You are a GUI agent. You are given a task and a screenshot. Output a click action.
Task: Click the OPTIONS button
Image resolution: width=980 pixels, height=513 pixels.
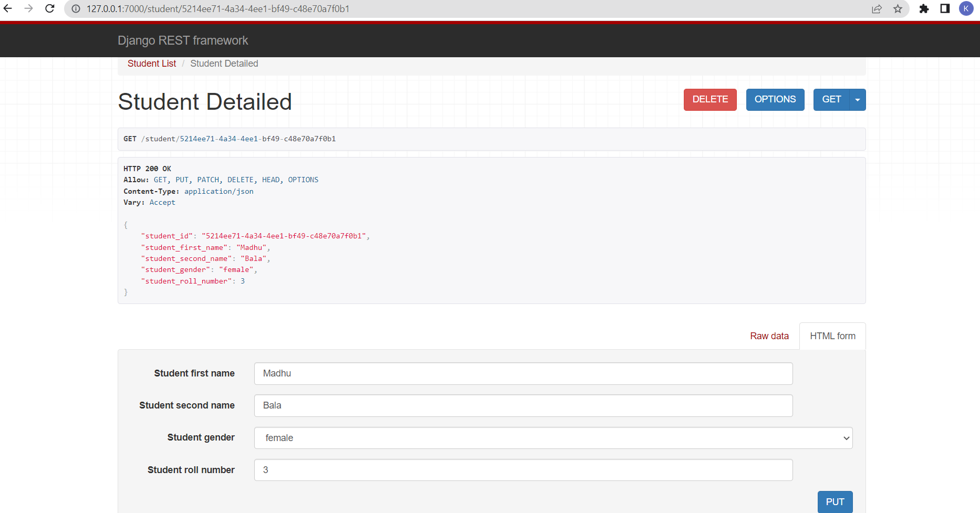click(775, 99)
